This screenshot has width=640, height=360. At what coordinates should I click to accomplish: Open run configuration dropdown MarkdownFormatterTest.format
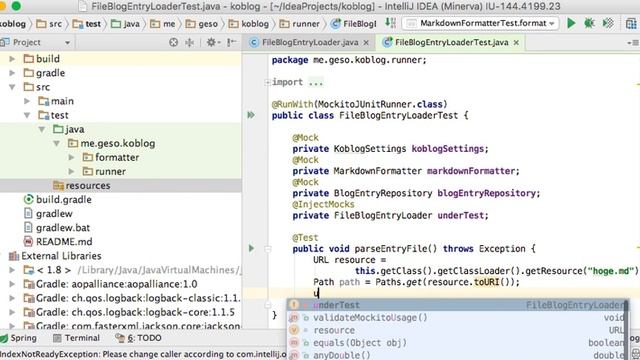click(481, 23)
